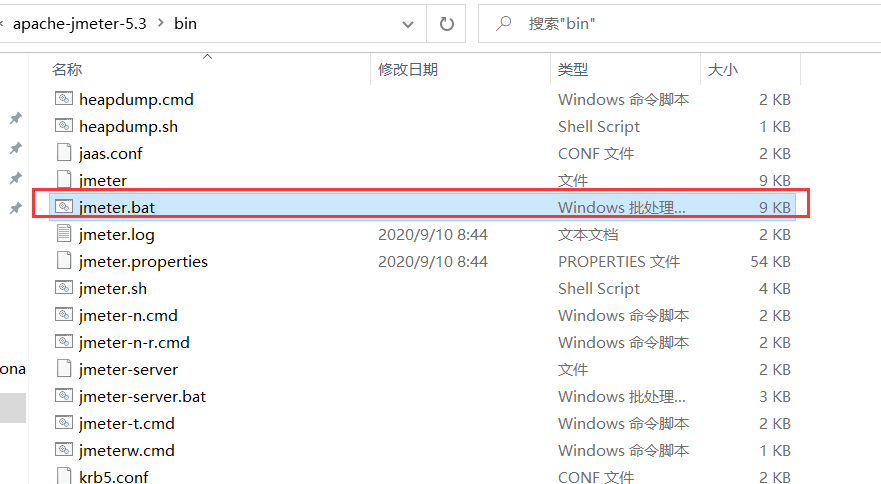The image size is (881, 484).
Task: Select the heapdump.cmd file name
Action: pyautogui.click(x=136, y=99)
